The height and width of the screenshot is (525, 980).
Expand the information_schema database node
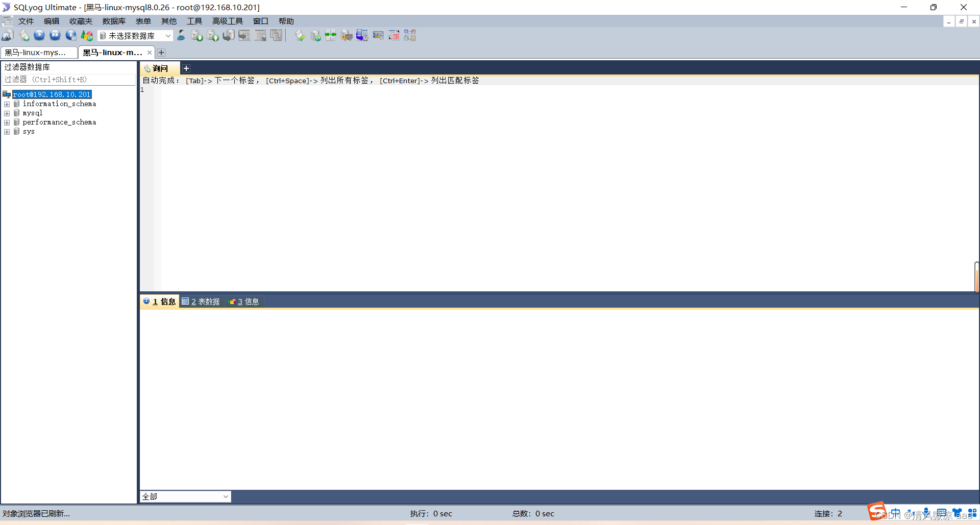click(x=7, y=104)
